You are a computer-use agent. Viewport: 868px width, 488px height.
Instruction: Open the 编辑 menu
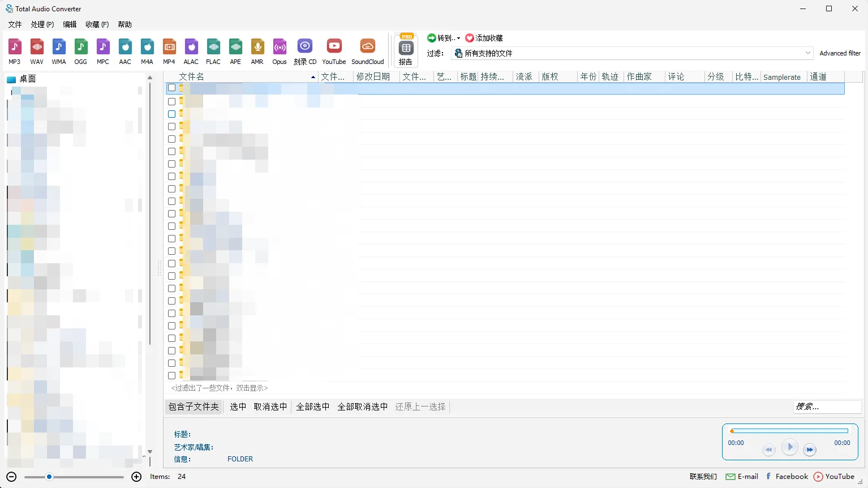[x=70, y=24]
